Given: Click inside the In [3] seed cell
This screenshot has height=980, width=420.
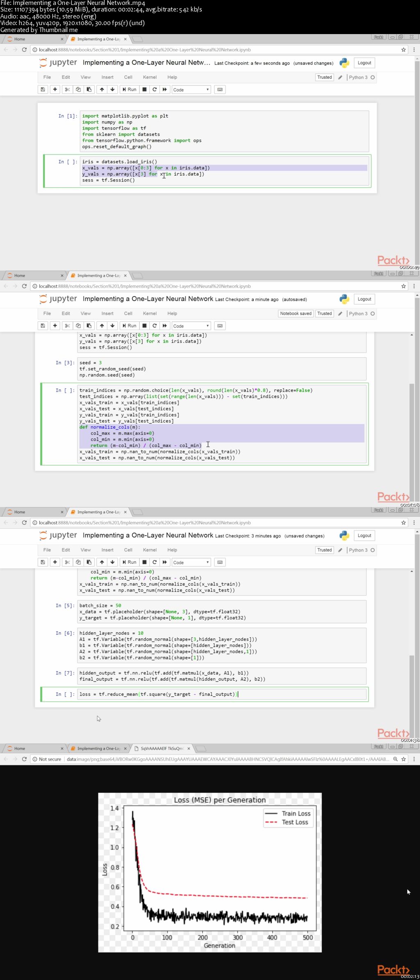Looking at the screenshot, I should tap(222, 369).
